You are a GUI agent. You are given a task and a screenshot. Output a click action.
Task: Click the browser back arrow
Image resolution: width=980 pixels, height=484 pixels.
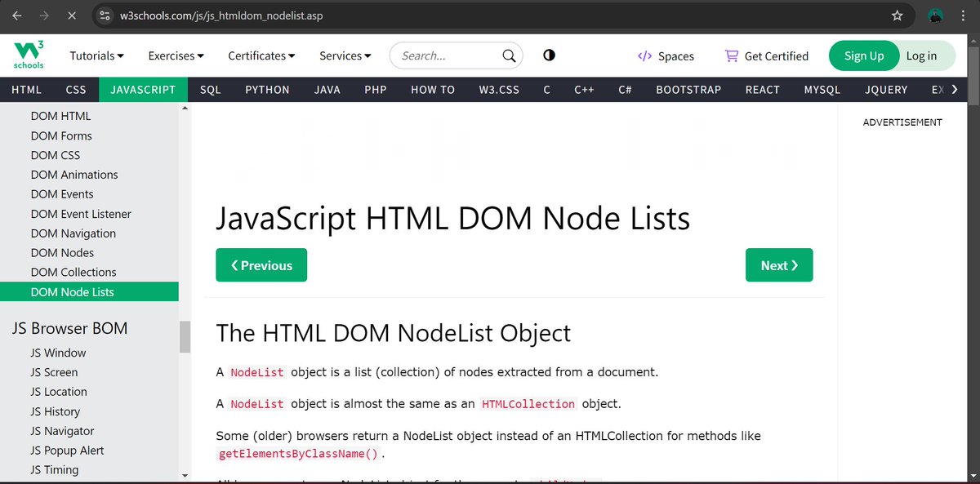(x=17, y=16)
